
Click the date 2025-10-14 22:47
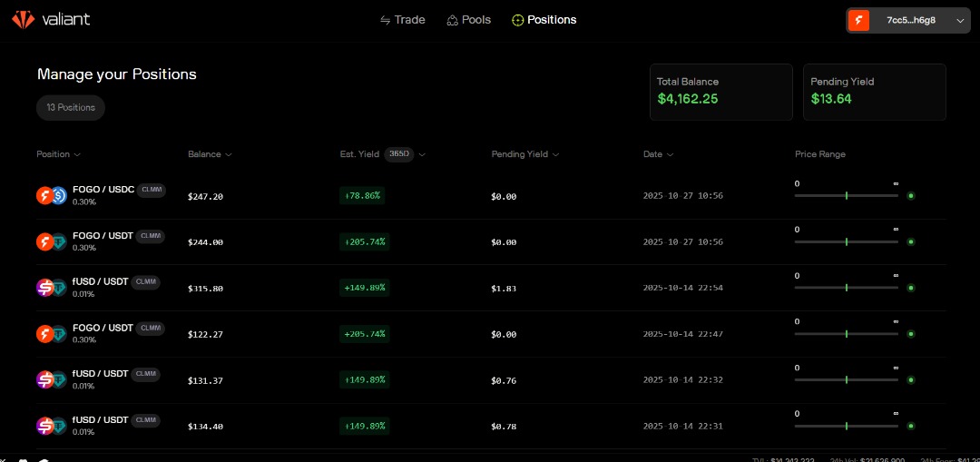[683, 334]
